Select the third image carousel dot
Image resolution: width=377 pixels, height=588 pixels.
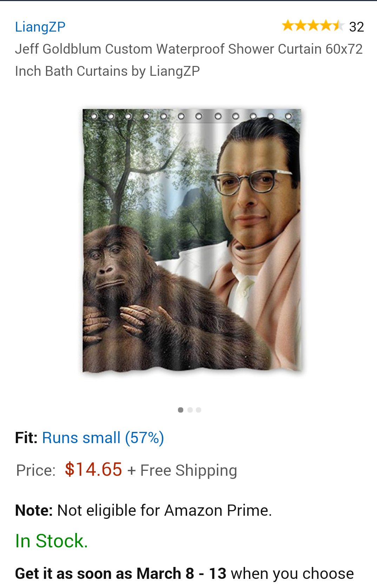point(199,410)
